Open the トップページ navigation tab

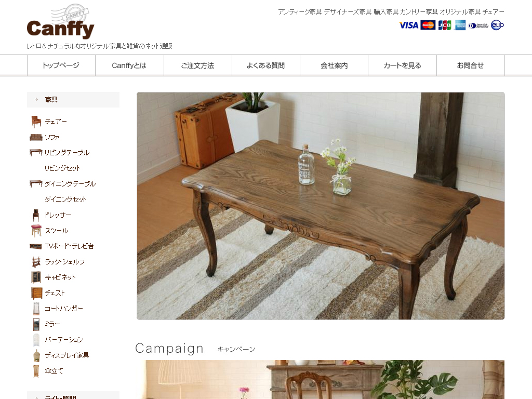61,65
